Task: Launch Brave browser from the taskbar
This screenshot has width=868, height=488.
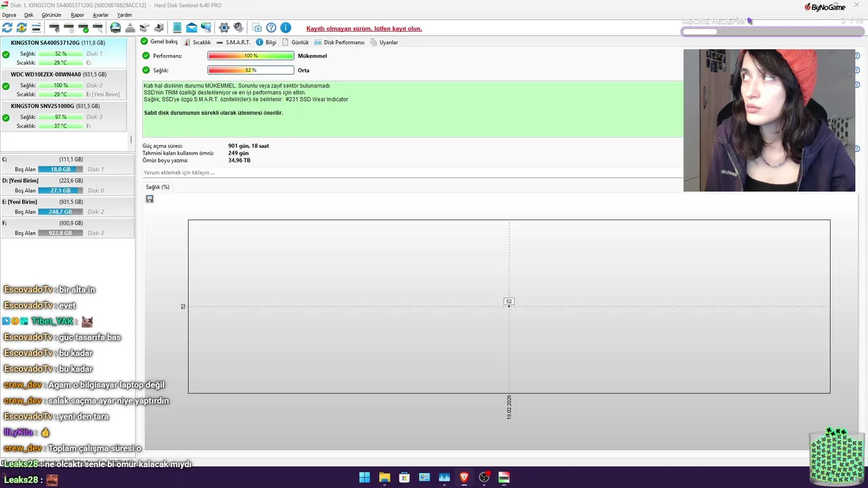Action: 465,477
